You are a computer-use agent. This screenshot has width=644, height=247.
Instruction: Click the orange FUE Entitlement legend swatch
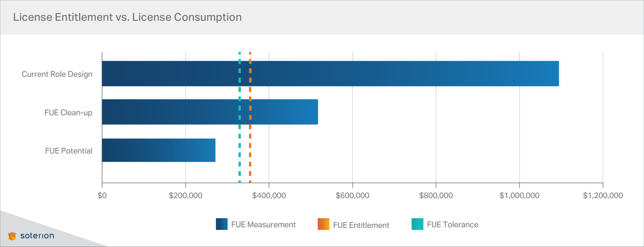323,224
